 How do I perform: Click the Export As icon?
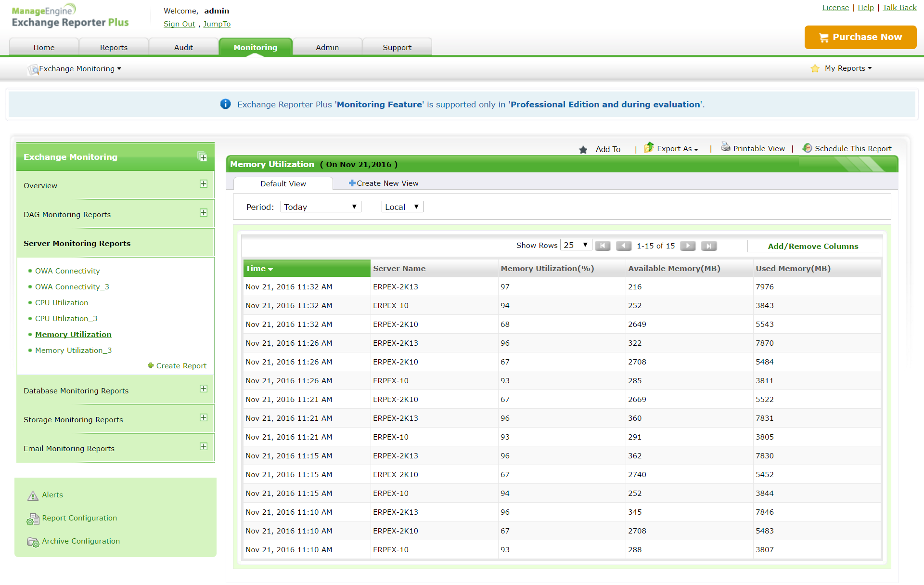click(x=649, y=148)
